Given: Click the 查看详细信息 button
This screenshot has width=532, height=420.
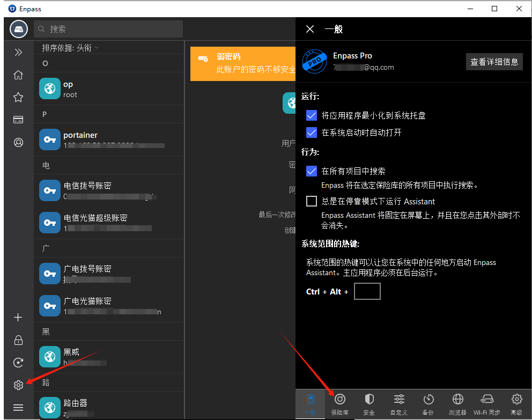Looking at the screenshot, I should [x=494, y=62].
